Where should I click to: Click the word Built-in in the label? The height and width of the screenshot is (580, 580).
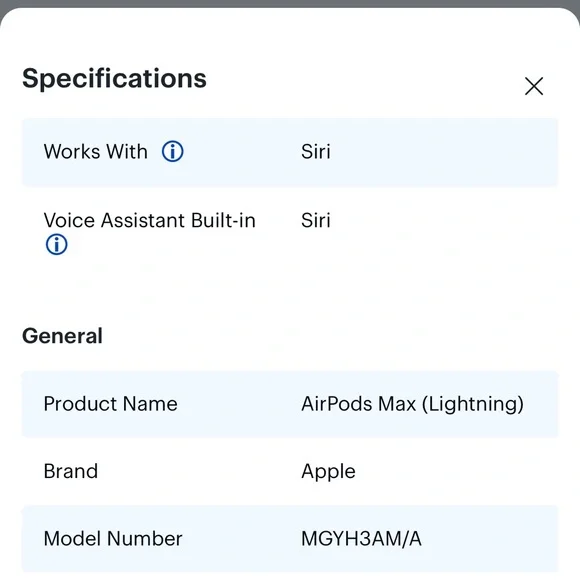[x=223, y=220]
